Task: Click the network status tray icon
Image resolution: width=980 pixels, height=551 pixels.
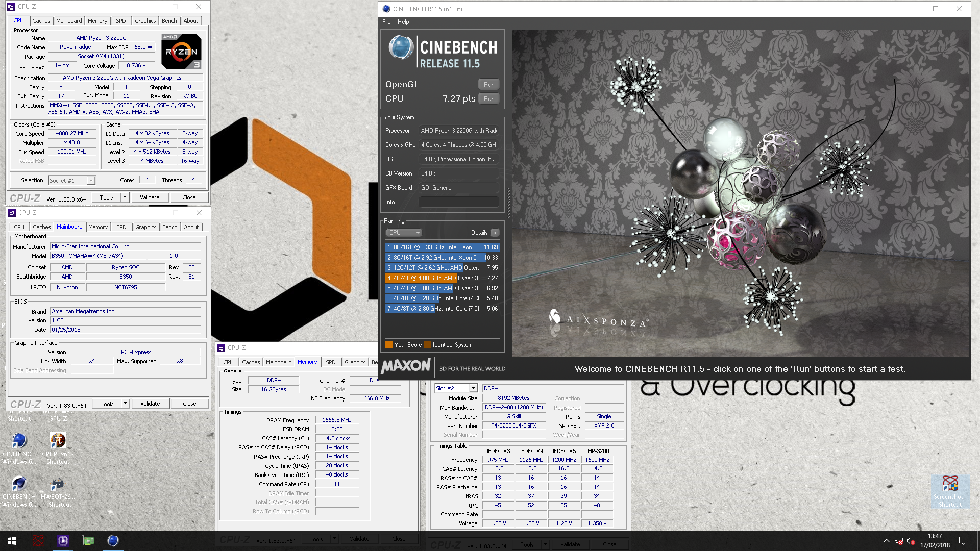Action: click(898, 541)
